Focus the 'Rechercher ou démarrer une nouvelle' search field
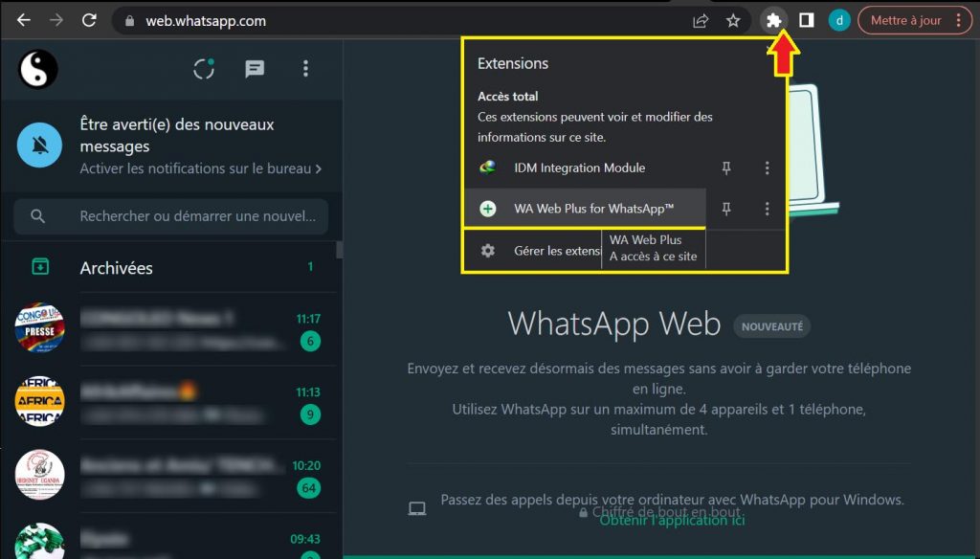The image size is (980, 559). click(x=170, y=216)
